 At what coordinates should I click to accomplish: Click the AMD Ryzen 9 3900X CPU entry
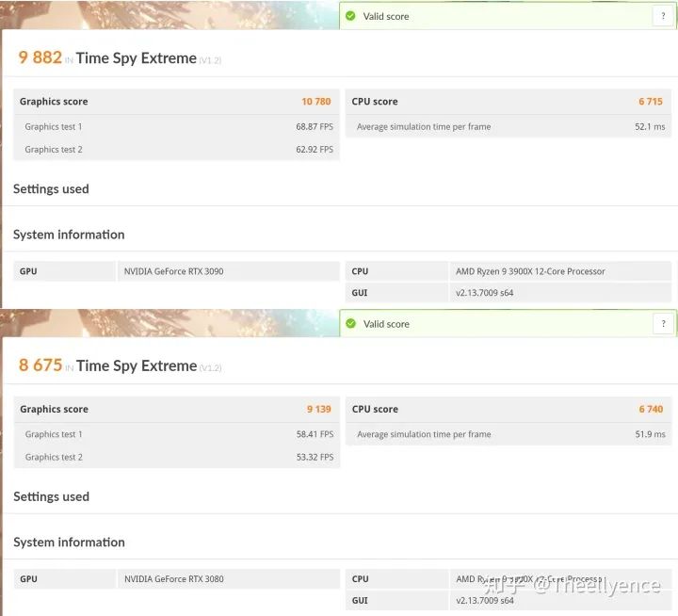[530, 271]
